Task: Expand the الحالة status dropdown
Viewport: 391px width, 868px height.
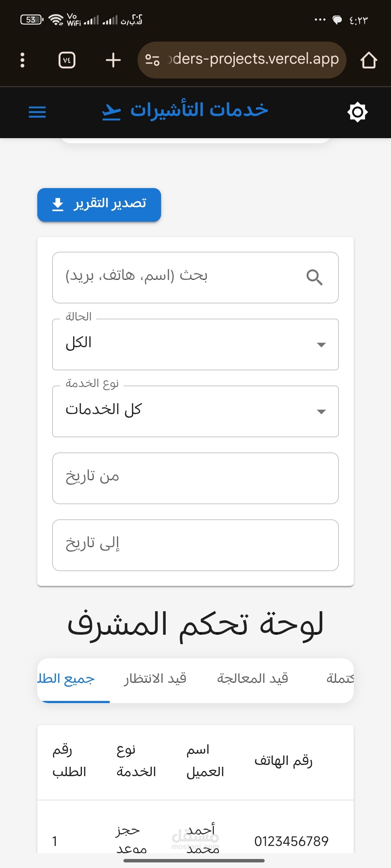Action: [x=195, y=344]
